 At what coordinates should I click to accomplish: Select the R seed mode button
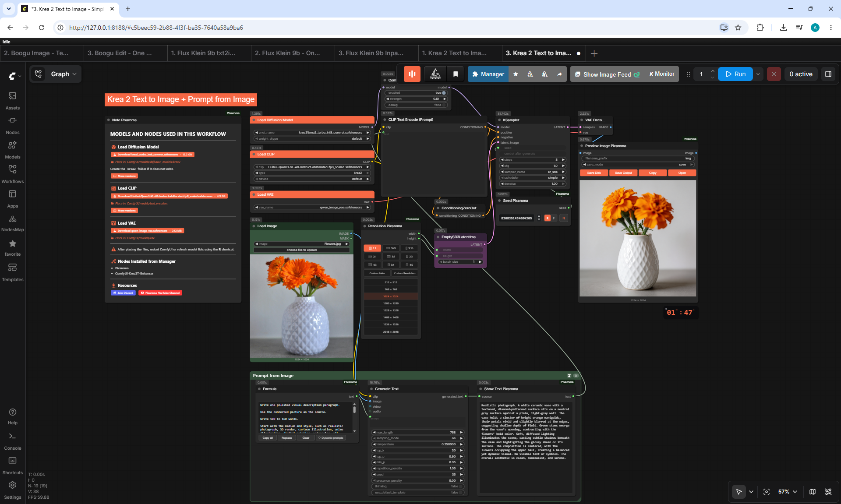[x=547, y=218]
